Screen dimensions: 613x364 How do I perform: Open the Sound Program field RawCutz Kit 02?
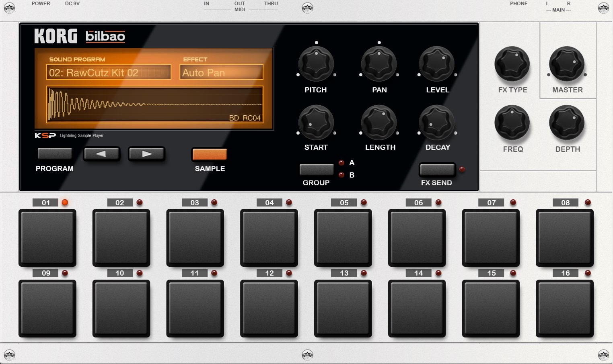[x=109, y=72]
